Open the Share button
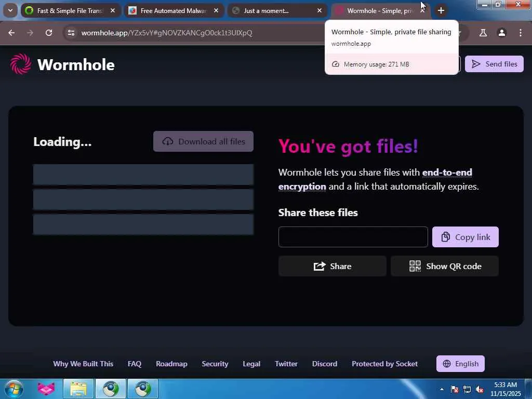The width and height of the screenshot is (532, 399). coord(332,267)
